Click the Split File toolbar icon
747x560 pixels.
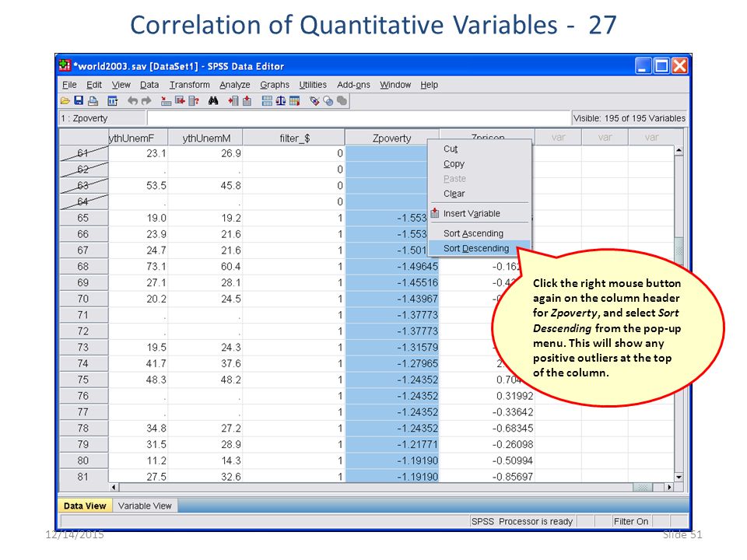click(267, 101)
